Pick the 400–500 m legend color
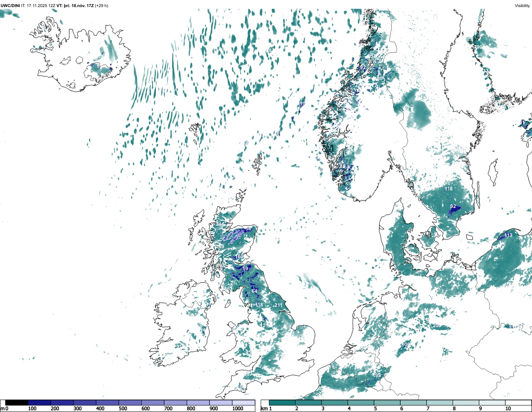Viewport: 532px width, 412px height. click(x=107, y=403)
